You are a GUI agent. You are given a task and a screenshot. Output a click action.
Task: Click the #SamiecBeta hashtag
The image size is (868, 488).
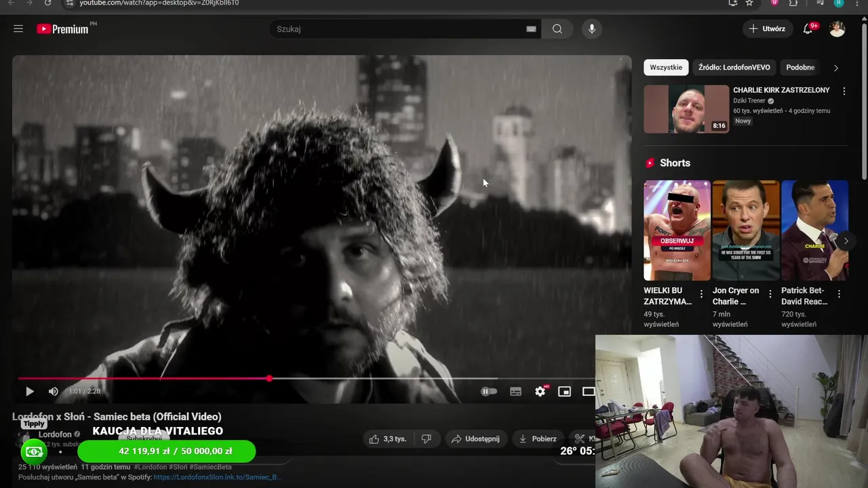coord(210,467)
